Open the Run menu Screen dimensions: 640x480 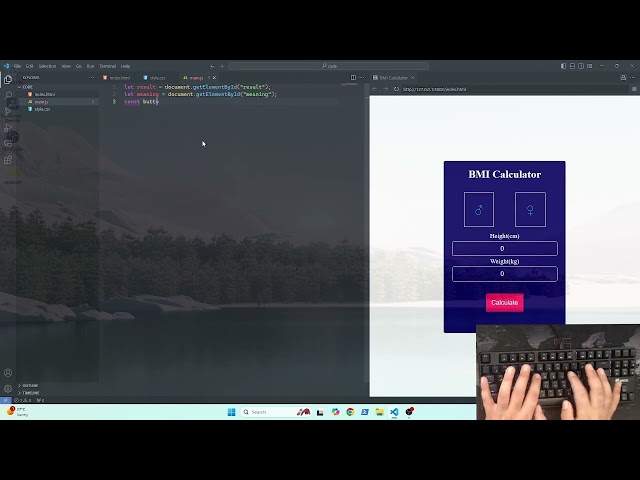pyautogui.click(x=90, y=66)
